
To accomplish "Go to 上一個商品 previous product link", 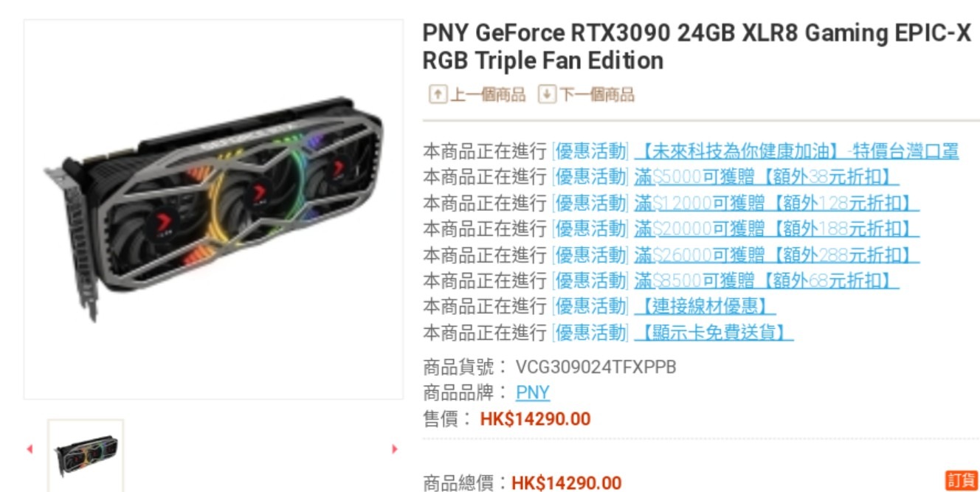I will tap(488, 94).
